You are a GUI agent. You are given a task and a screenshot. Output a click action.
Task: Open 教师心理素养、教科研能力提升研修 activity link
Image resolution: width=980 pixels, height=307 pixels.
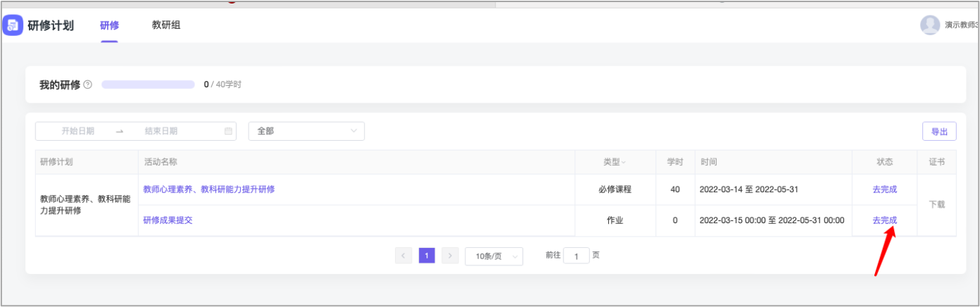209,189
